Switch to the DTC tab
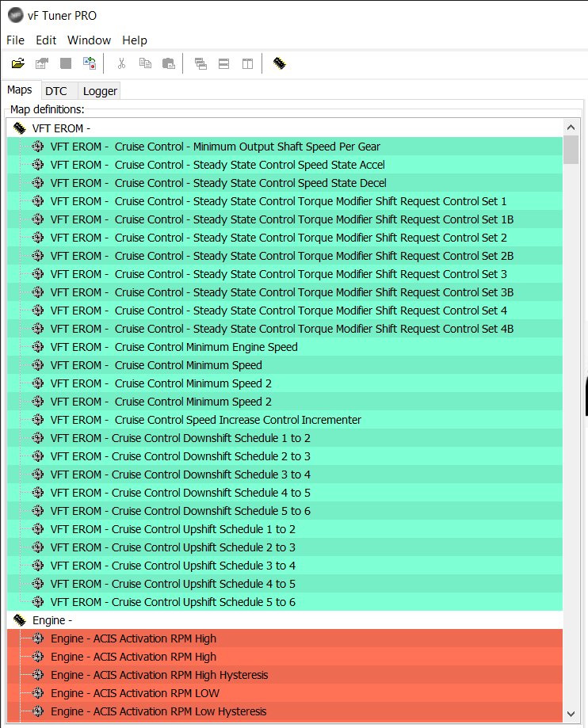 click(x=56, y=91)
